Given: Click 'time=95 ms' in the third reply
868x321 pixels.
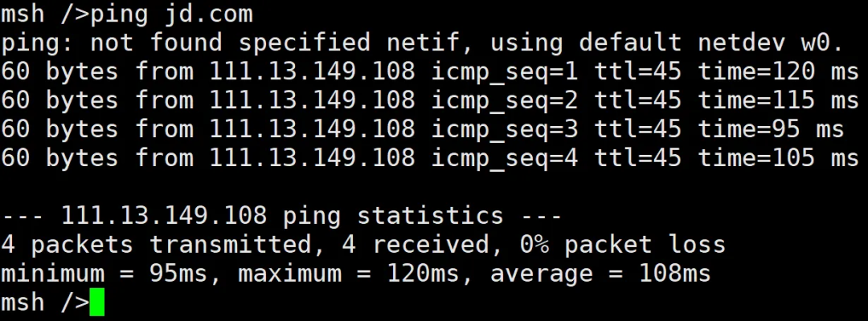Looking at the screenshot, I should tap(771, 129).
